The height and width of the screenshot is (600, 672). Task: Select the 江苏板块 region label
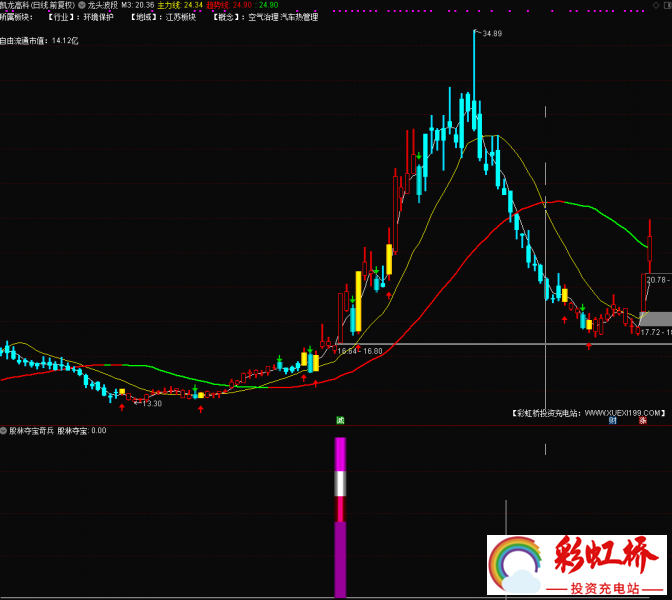(x=181, y=17)
